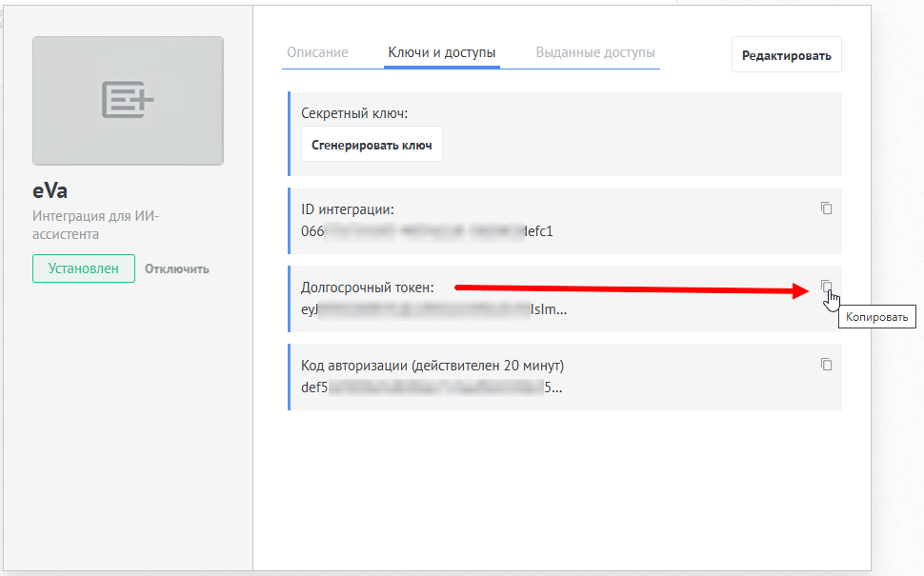Click the Копировать tooltip
924x576 pixels.
(x=876, y=317)
